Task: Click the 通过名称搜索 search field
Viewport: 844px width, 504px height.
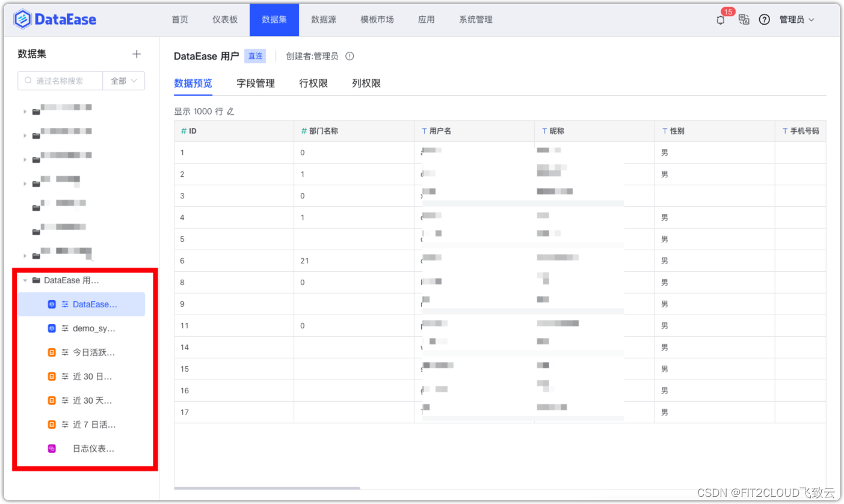Action: pos(60,81)
